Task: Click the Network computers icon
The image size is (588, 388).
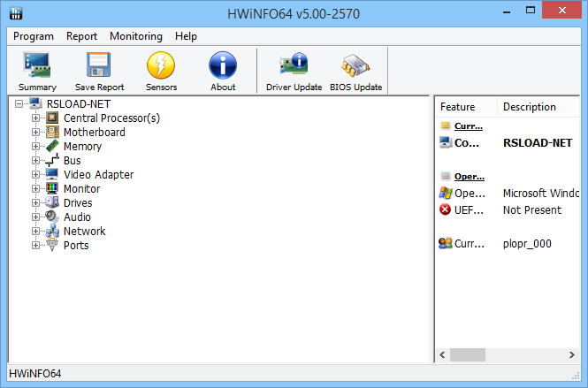Action: click(x=52, y=231)
